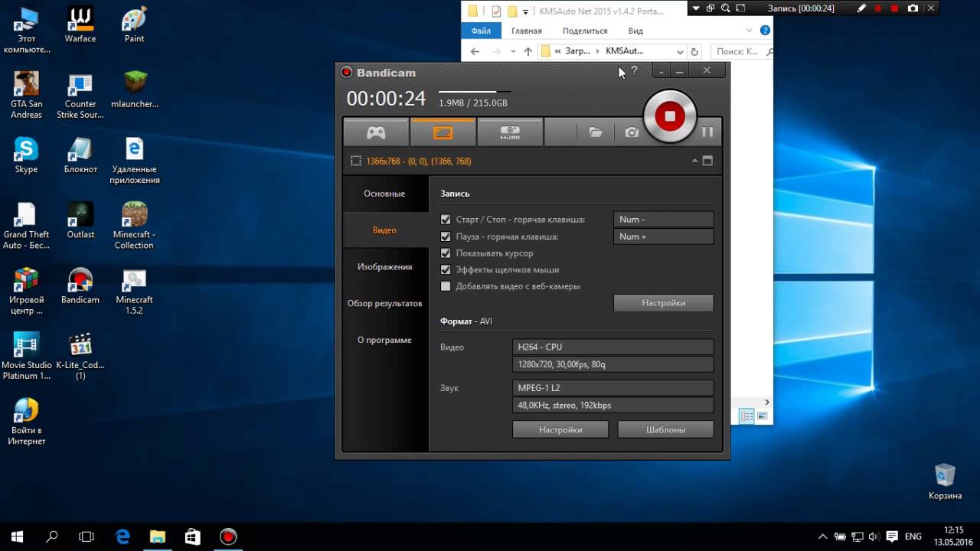Open Explorer recent locations dropdown arrow
The image size is (980, 551).
(512, 51)
